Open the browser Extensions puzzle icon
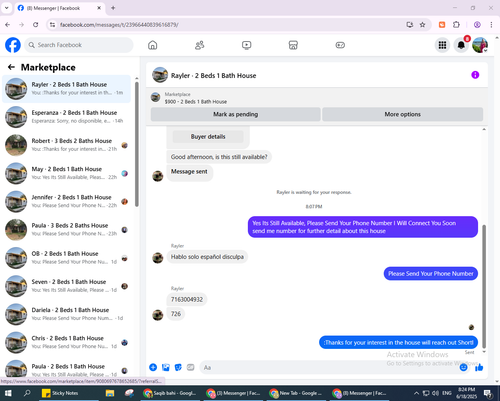Screen dimensions: 500x401 [x=456, y=25]
